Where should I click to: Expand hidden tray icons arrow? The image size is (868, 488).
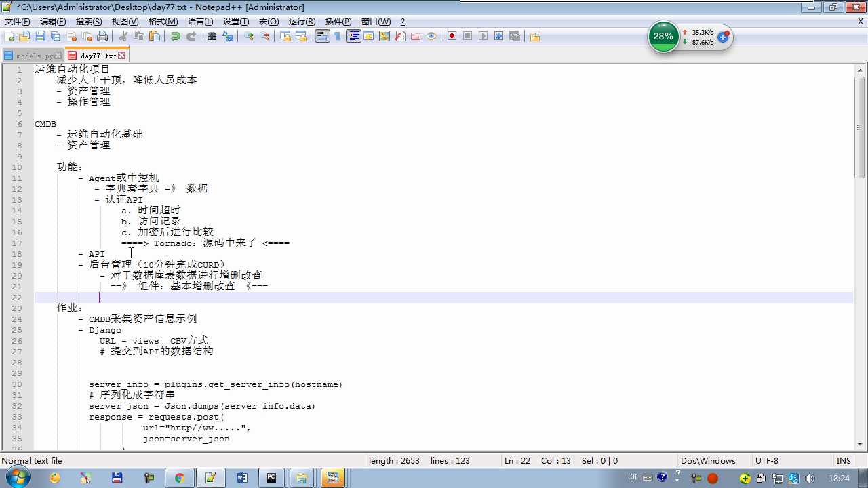tap(677, 481)
